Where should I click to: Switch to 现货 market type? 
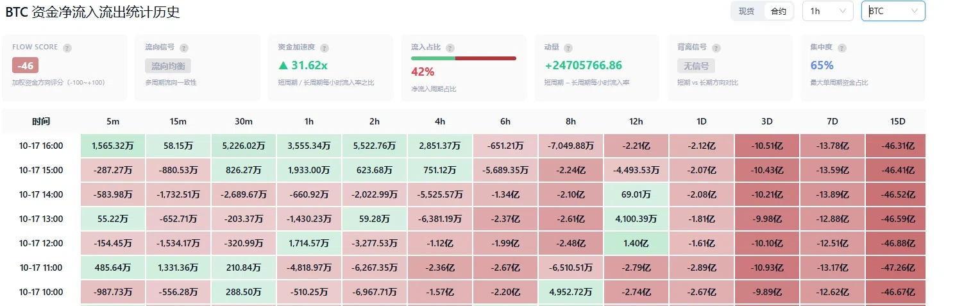pyautogui.click(x=747, y=11)
